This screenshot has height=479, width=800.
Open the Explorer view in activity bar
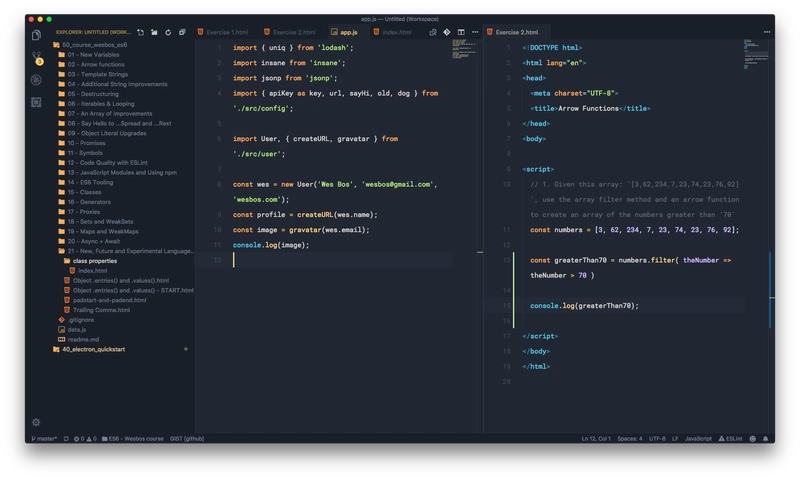[36, 35]
